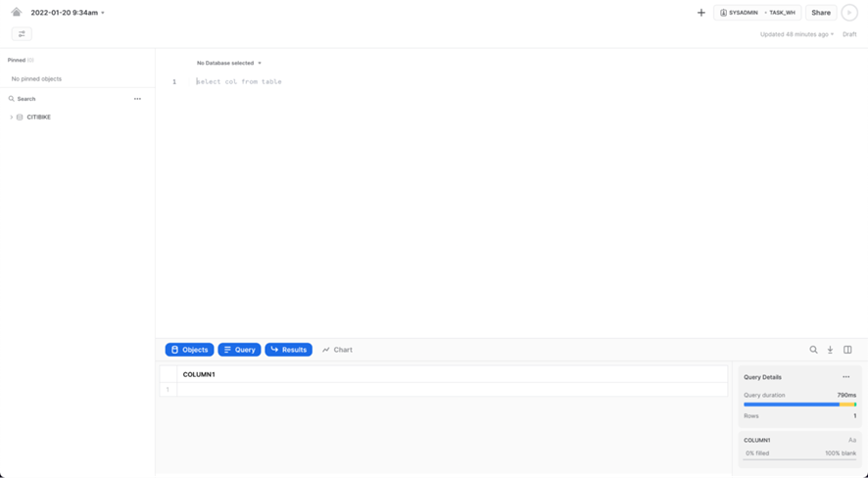The width and height of the screenshot is (868, 478).
Task: Expand the CITIBIKE database tree node
Action: [12, 118]
